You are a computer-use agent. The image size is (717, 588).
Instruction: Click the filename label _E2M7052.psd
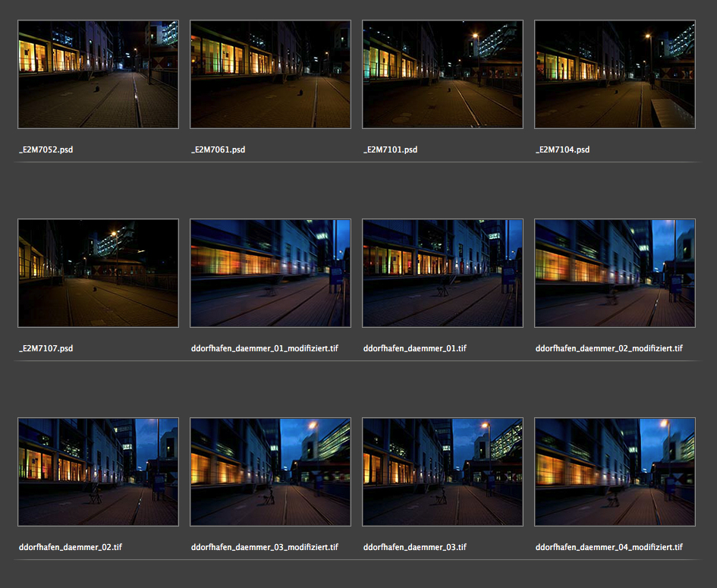coord(46,149)
